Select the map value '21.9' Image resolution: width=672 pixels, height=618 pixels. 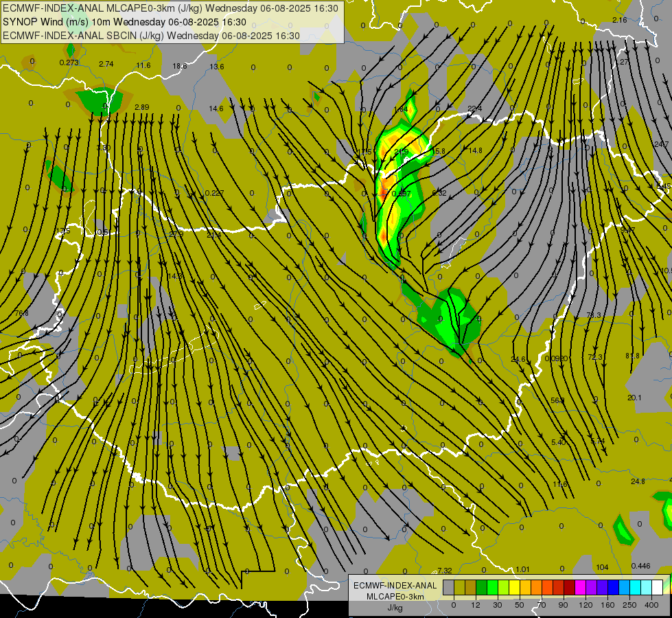[x=401, y=152]
